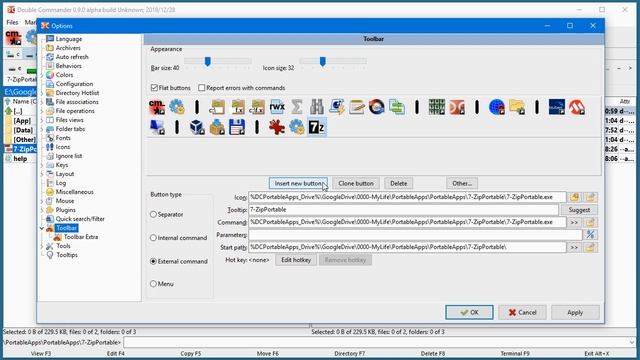Open the >> helper next to Start path
The image size is (640, 360).
click(x=574, y=247)
